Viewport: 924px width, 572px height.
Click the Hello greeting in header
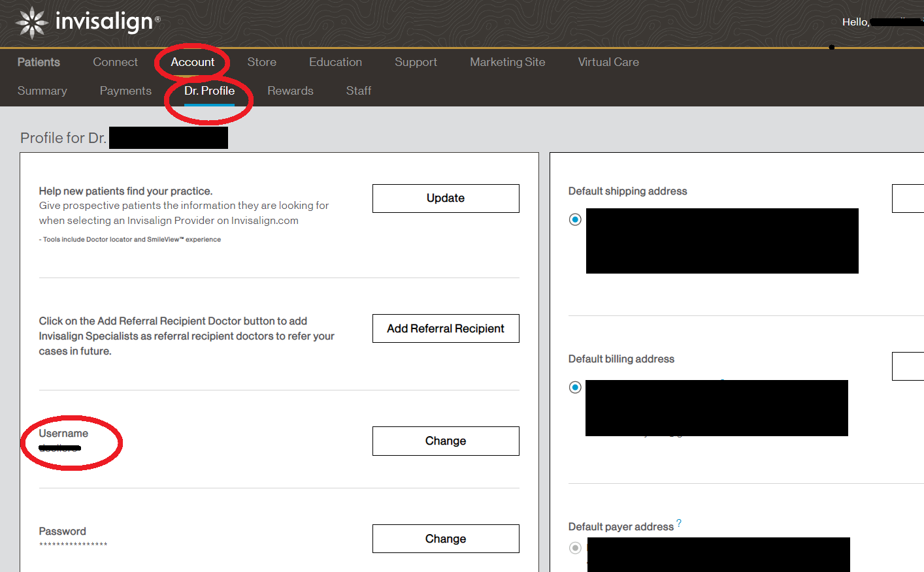point(855,22)
